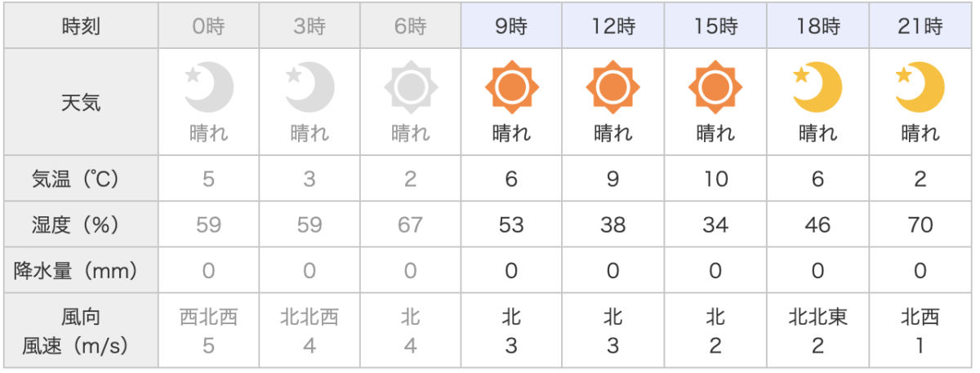Click the gray moon icon under 3時

click(x=310, y=86)
